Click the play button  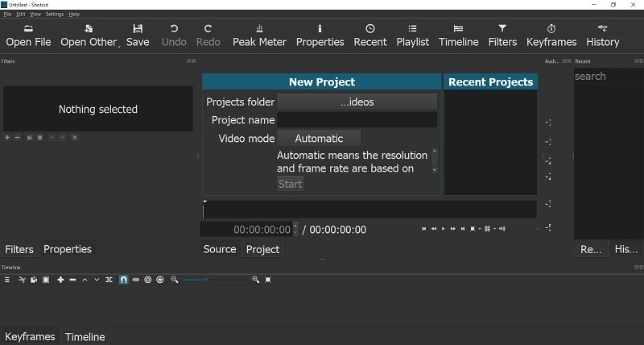pyautogui.click(x=444, y=229)
